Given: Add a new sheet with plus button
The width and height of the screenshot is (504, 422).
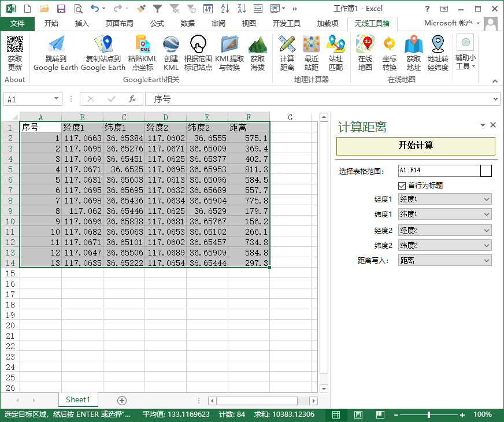Looking at the screenshot, I should (x=122, y=401).
